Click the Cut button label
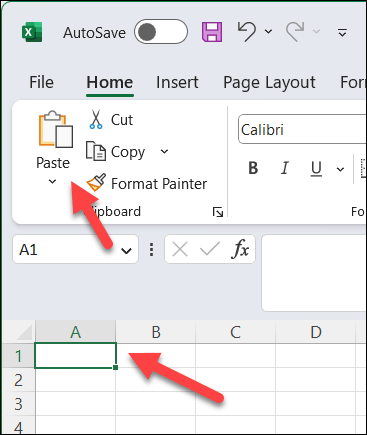The image size is (367, 435). click(x=122, y=120)
